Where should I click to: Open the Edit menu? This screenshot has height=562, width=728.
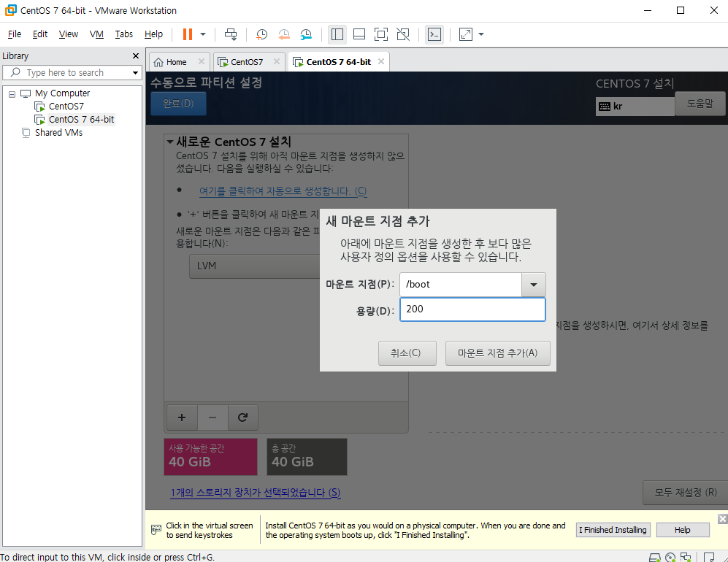[x=40, y=34]
